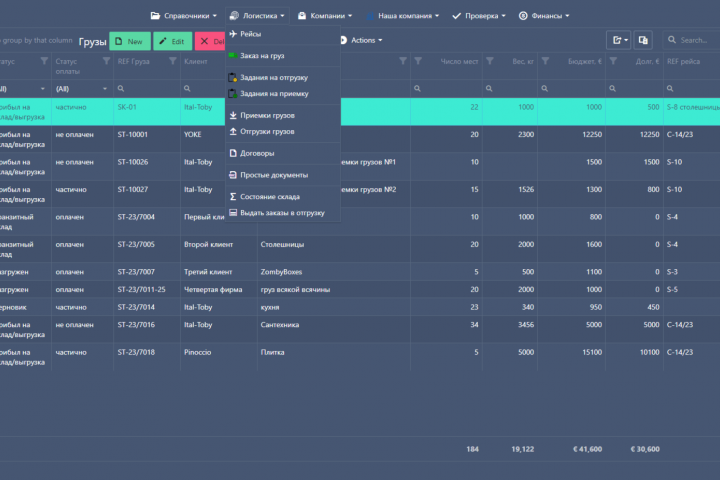Screen dimensions: 720x480
Task: Click the Edit button
Action: [x=172, y=41]
